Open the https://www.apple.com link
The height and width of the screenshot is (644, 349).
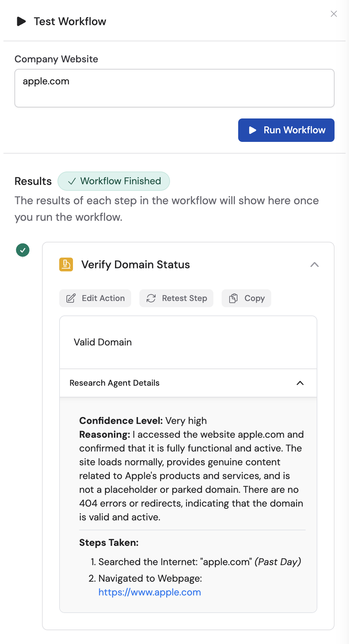pyautogui.click(x=150, y=592)
